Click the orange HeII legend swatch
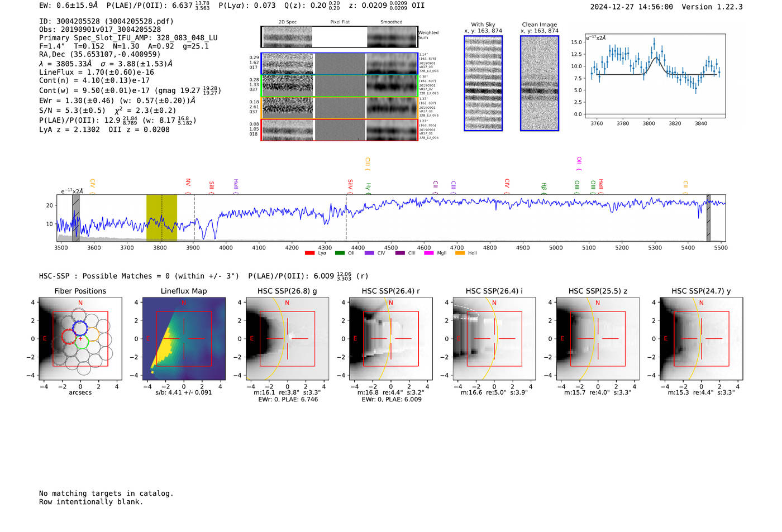 [x=460, y=253]
